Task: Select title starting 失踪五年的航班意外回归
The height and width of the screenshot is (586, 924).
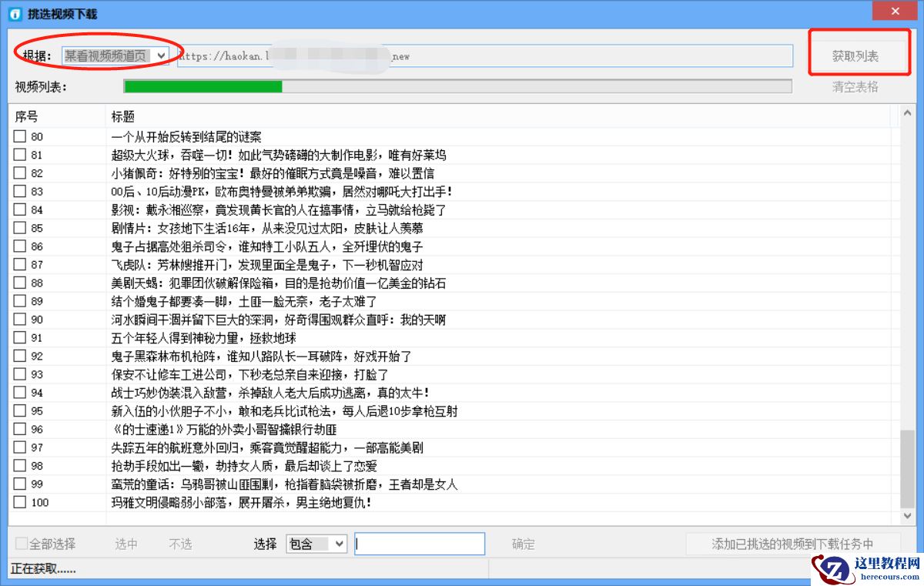Action: [x=266, y=448]
